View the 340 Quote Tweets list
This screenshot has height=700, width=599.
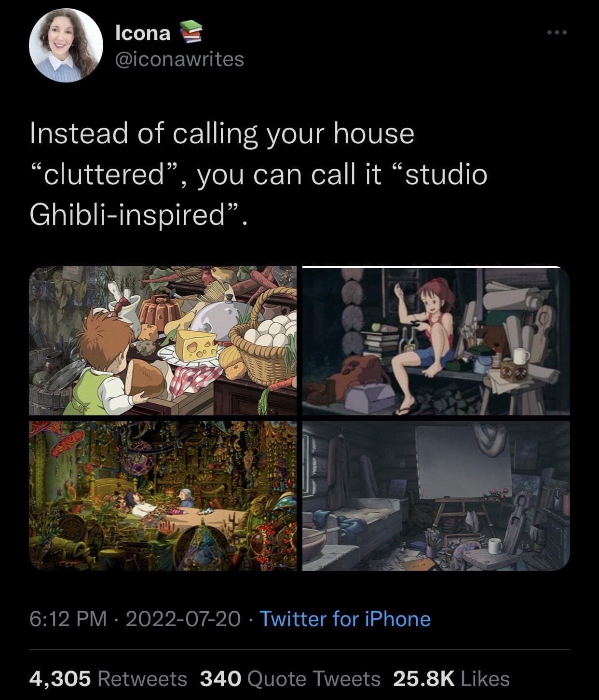(x=290, y=679)
